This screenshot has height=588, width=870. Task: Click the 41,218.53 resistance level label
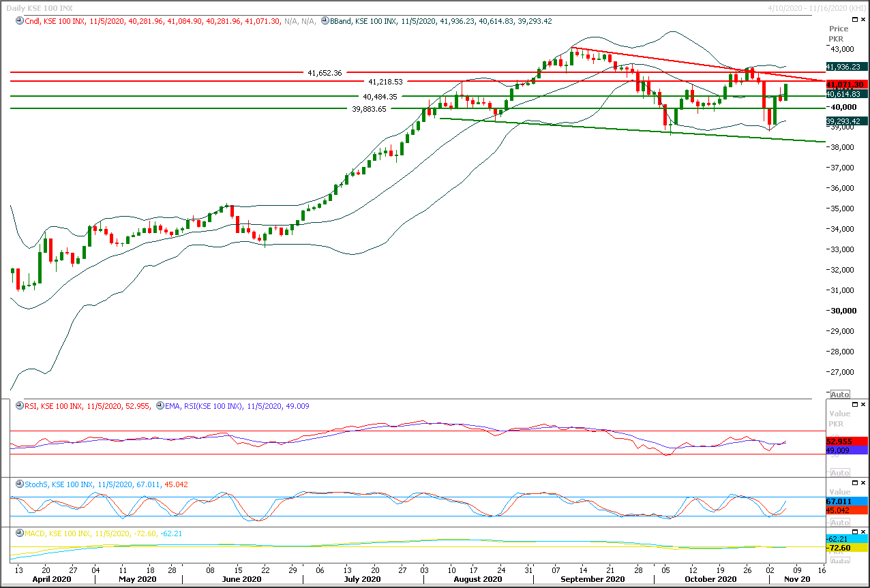[x=386, y=82]
